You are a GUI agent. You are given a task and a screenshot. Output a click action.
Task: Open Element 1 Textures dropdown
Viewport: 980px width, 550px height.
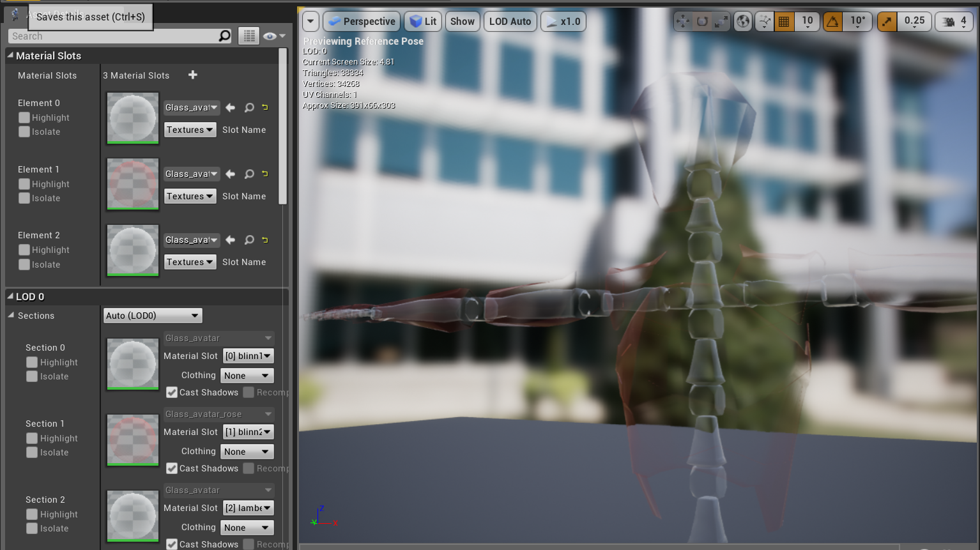(190, 196)
